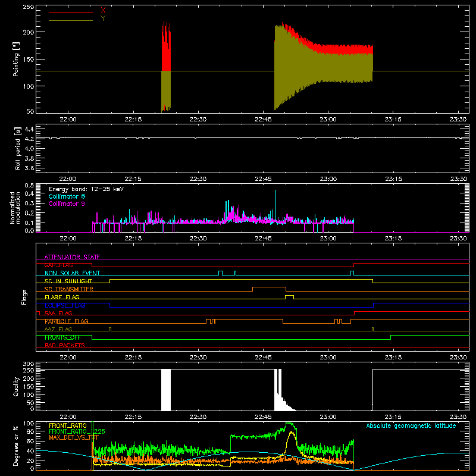Click the red pointing burst near 22:22

pyautogui.click(x=166, y=46)
